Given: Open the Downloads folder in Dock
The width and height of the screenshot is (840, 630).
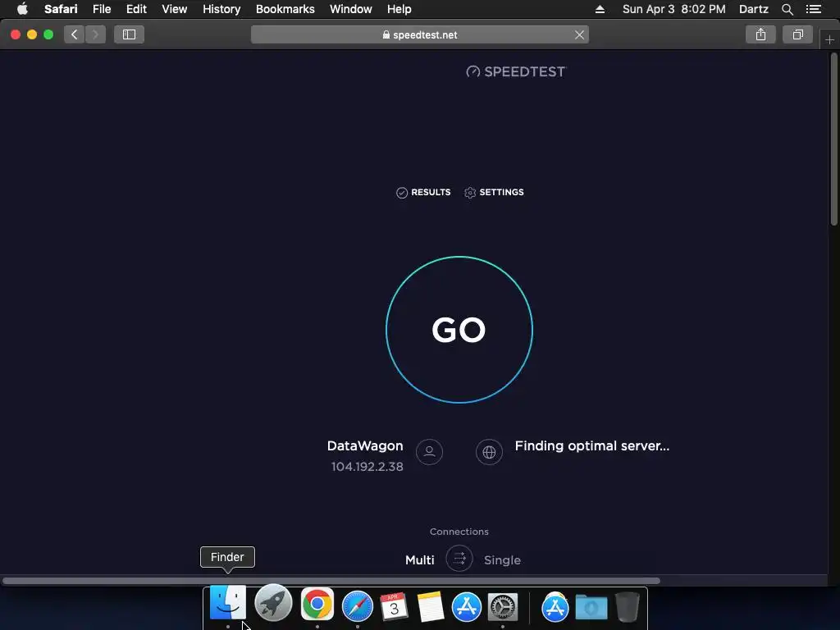Looking at the screenshot, I should click(591, 607).
